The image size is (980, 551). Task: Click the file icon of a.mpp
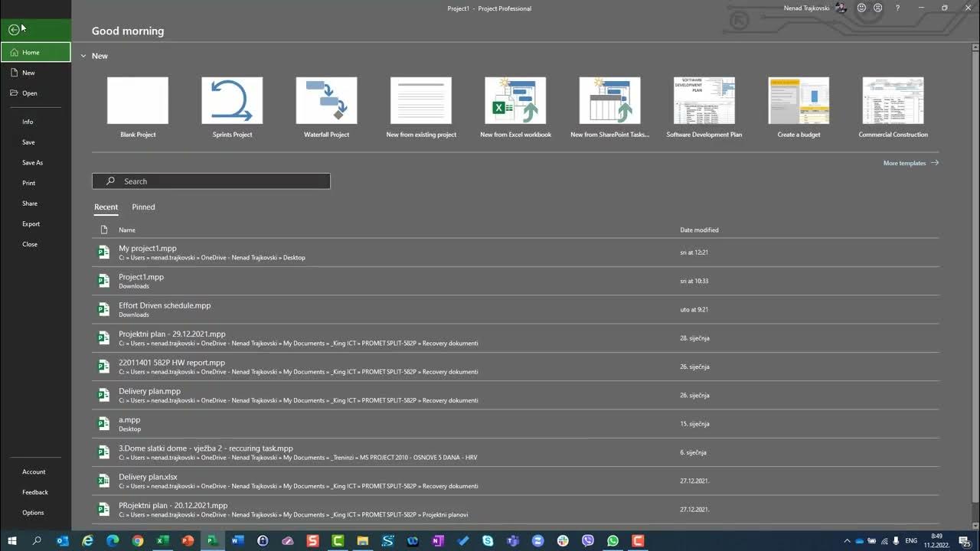pos(103,424)
